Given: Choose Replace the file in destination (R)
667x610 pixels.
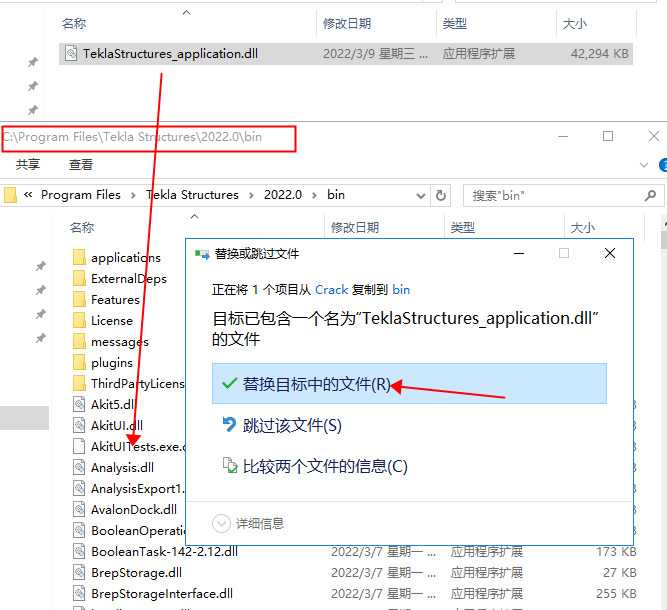Looking at the screenshot, I should [x=409, y=384].
